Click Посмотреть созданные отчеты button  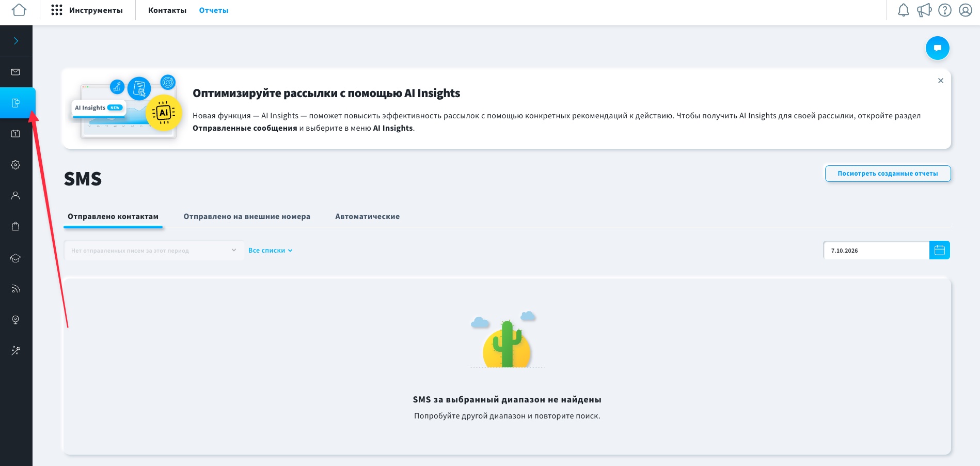[x=888, y=174]
